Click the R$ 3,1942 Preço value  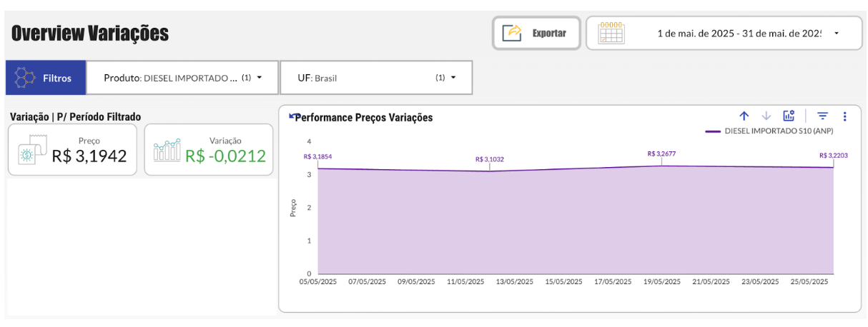pos(89,156)
